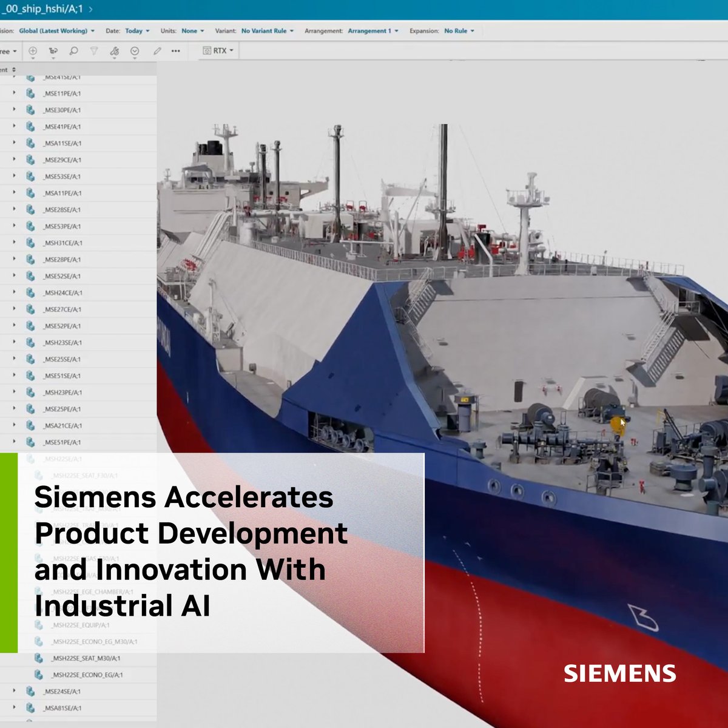
Task: Open the Expansion No Rule dropdown
Action: 459,31
